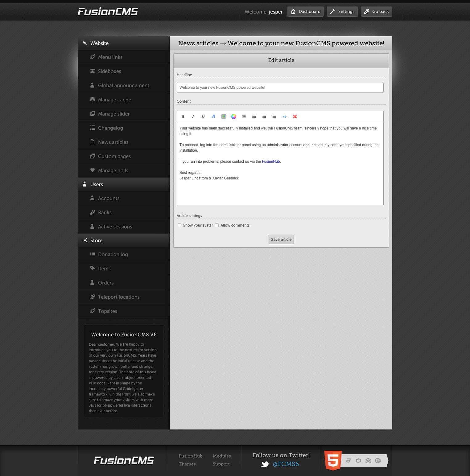Place the cursor in the article content area
Viewport: 470px width, 476px height.
[280, 163]
